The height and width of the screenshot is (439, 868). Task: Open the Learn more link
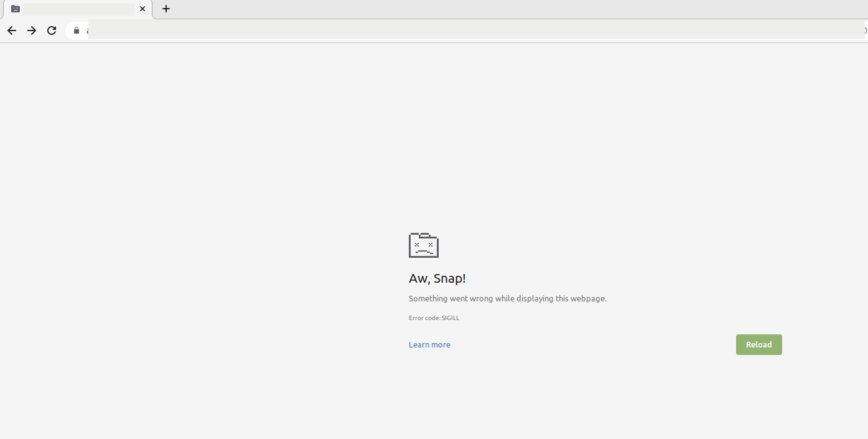pyautogui.click(x=429, y=345)
